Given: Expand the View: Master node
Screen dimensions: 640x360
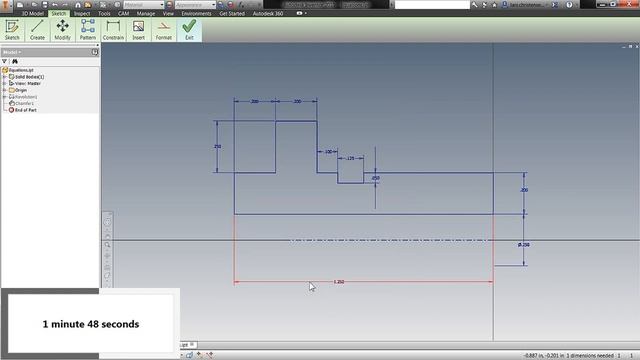Looking at the screenshot, I should coord(4,83).
